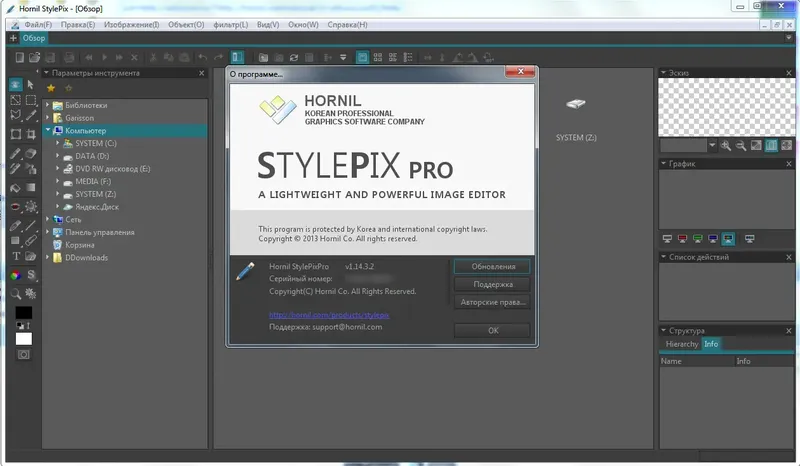Viewport: 800px width, 466px height.
Task: Expand the Garisson tree node
Action: (47, 117)
